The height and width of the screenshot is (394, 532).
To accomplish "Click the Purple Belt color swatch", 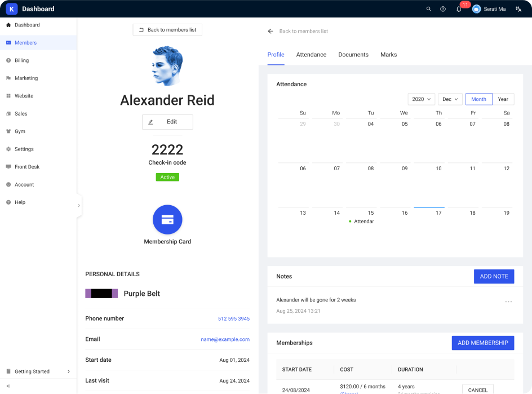I will pos(101,294).
